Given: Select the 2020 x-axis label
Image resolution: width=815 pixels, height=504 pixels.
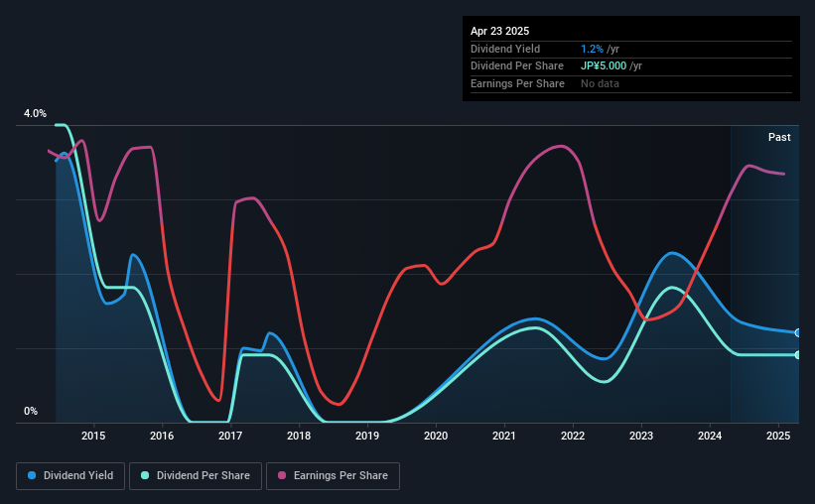Looking at the screenshot, I should pyautogui.click(x=436, y=436).
